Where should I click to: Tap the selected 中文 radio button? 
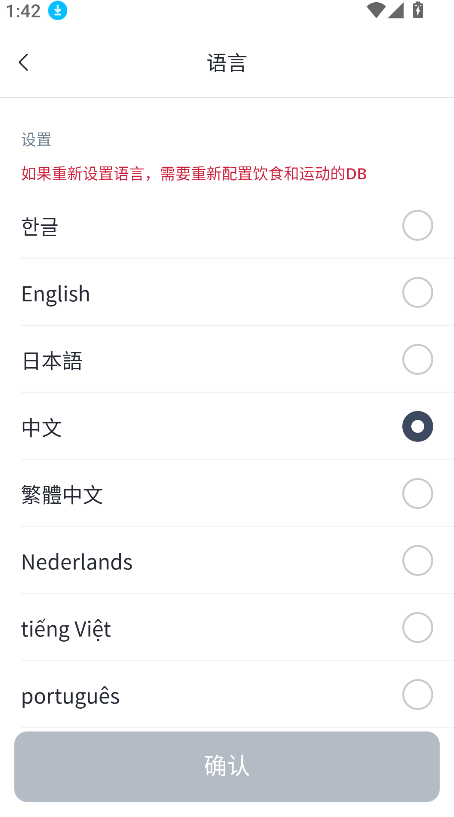pos(418,427)
